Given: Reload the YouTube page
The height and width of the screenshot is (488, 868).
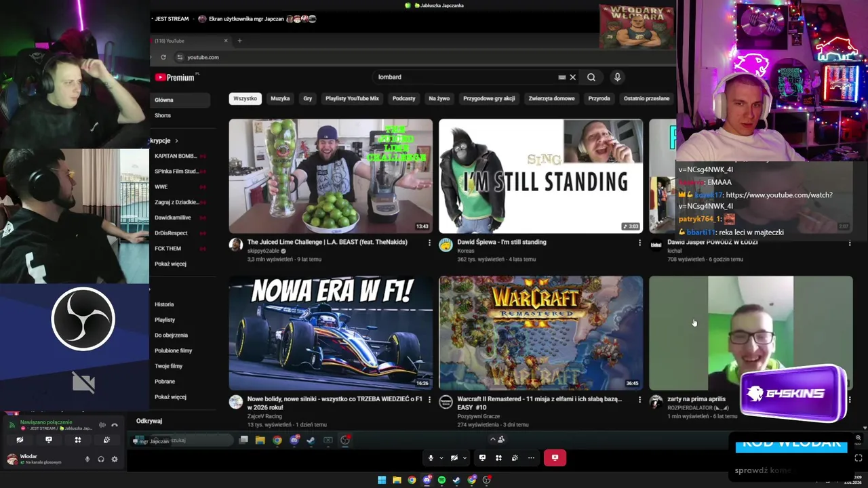Looking at the screenshot, I should point(163,57).
